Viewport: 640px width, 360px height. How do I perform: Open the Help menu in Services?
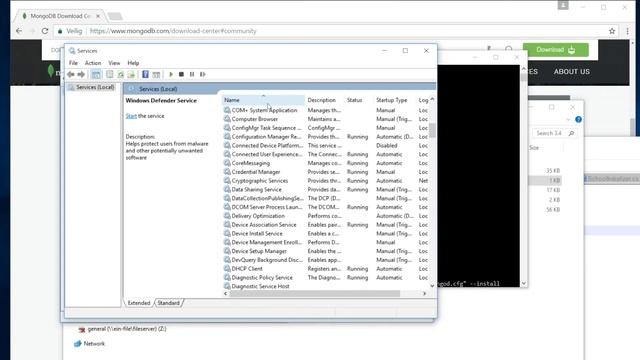[x=133, y=63]
